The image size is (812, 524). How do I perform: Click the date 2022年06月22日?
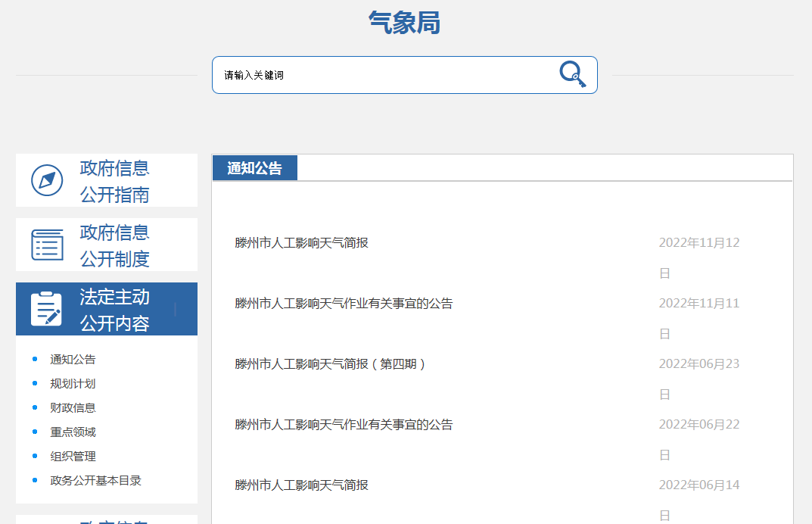pyautogui.click(x=699, y=439)
